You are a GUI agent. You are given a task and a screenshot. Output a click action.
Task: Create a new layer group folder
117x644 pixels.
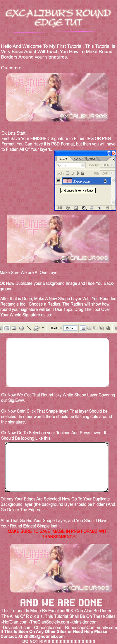coord(91,208)
